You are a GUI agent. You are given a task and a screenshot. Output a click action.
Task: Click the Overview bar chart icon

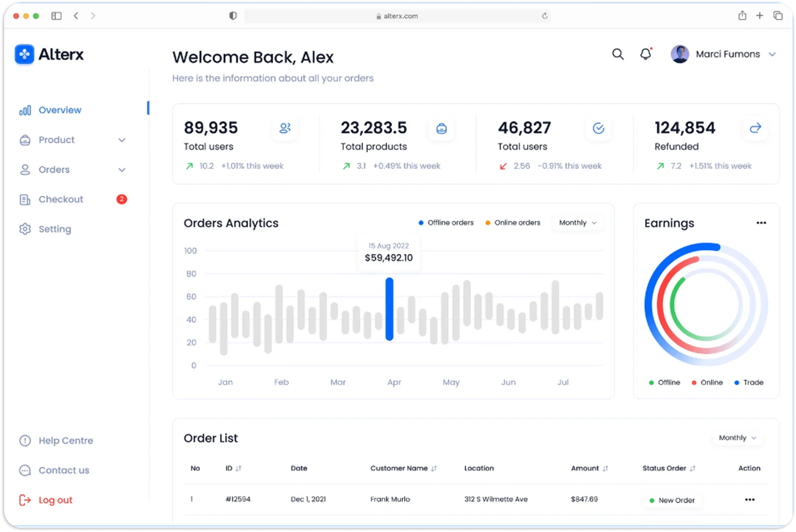click(x=25, y=110)
